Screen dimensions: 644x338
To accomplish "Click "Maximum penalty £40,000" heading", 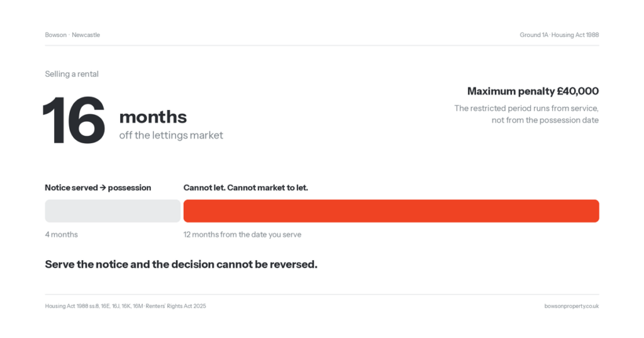I will click(533, 91).
